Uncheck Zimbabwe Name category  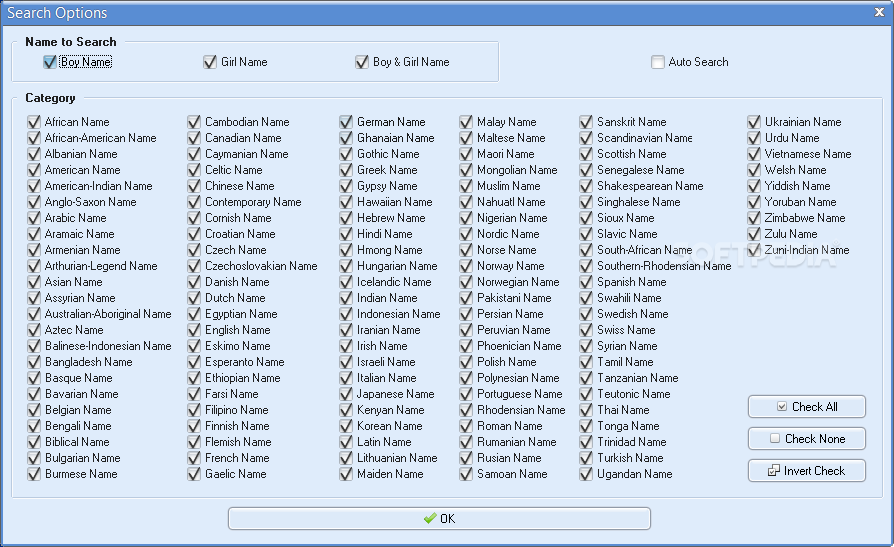point(754,218)
